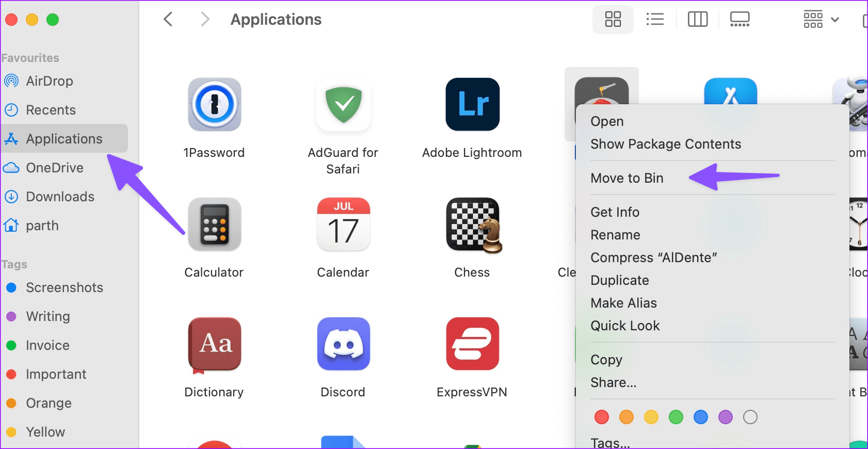Image resolution: width=868 pixels, height=449 pixels.
Task: Switch to list view
Action: coord(655,20)
